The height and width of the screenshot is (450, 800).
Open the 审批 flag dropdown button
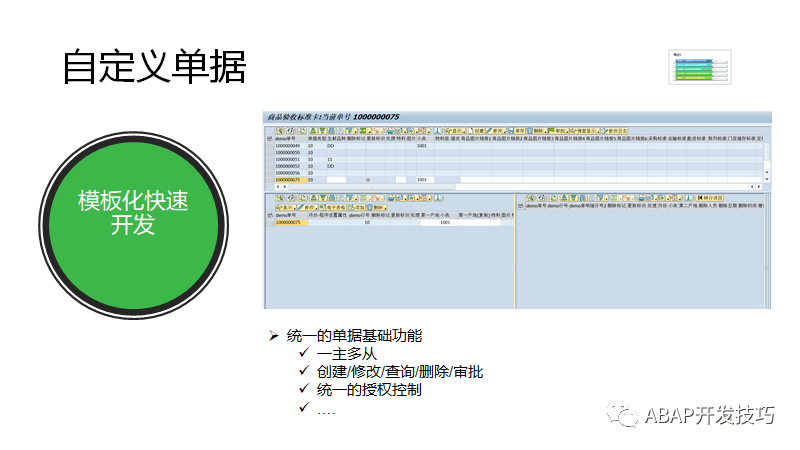[559, 131]
